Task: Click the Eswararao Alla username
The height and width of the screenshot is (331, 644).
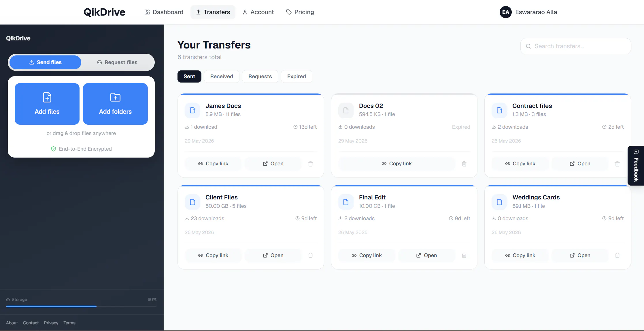Action: click(536, 12)
